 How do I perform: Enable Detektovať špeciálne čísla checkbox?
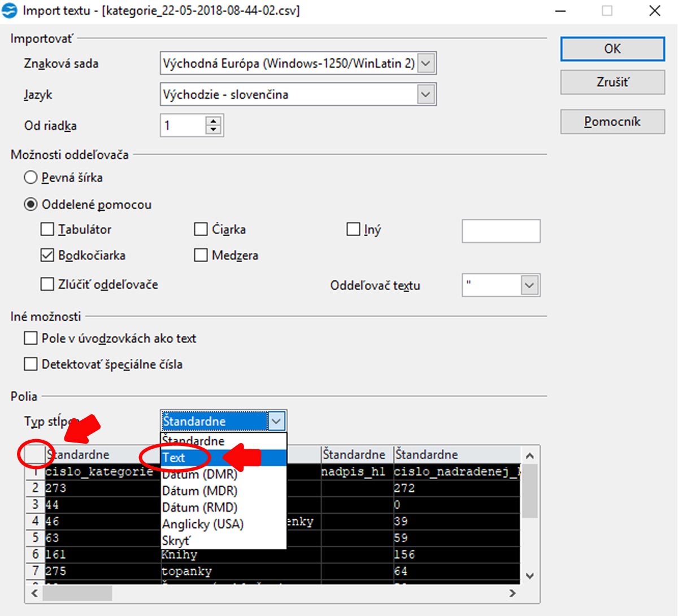pyautogui.click(x=31, y=365)
